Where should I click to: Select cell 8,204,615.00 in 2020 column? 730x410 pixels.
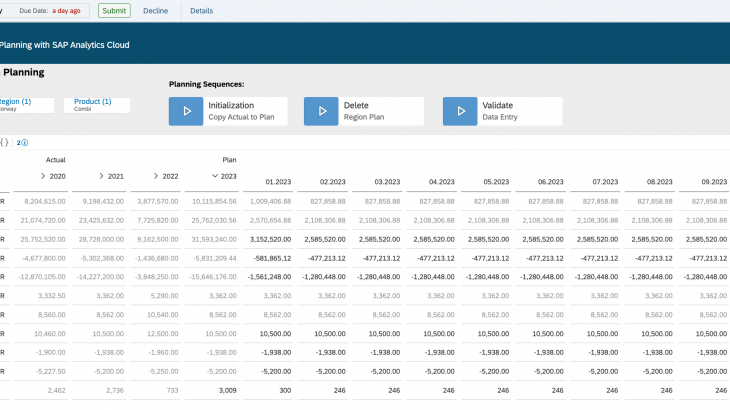tap(45, 202)
